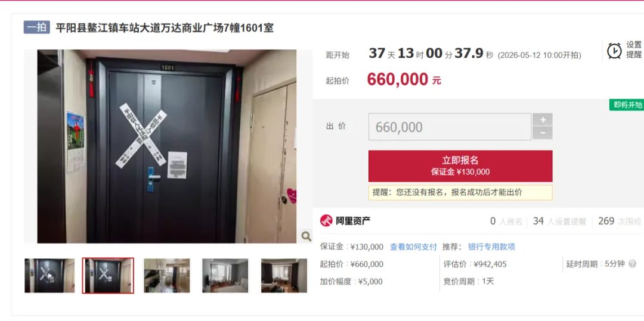Screen dimensions: 644x321
Task: Decrease the bid with the minus button
Action: click(x=543, y=133)
